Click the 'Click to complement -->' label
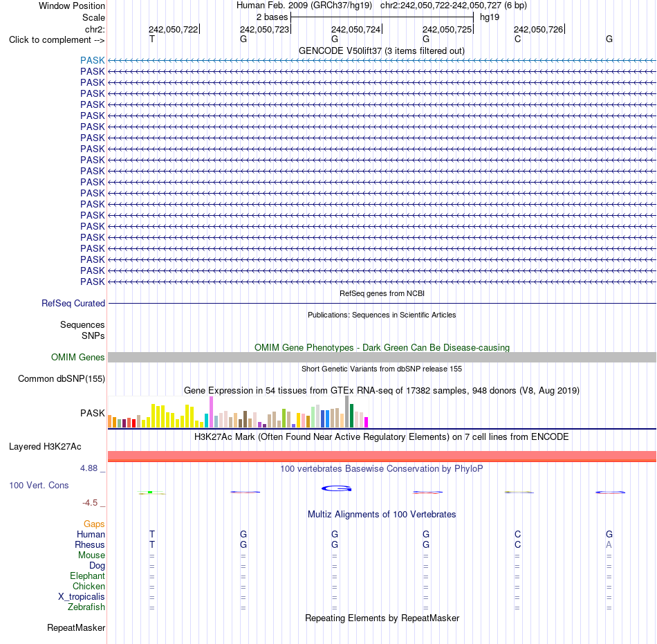 [x=57, y=40]
